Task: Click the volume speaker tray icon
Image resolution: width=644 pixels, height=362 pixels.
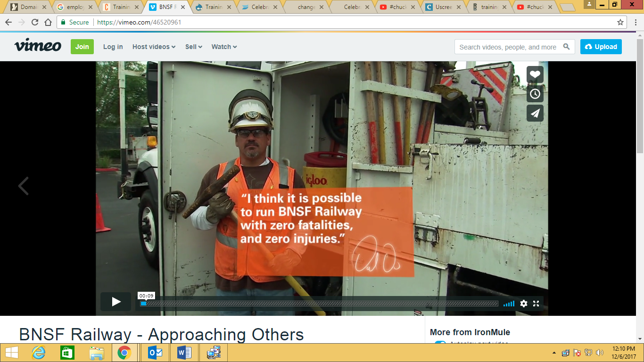Action: tap(599, 353)
